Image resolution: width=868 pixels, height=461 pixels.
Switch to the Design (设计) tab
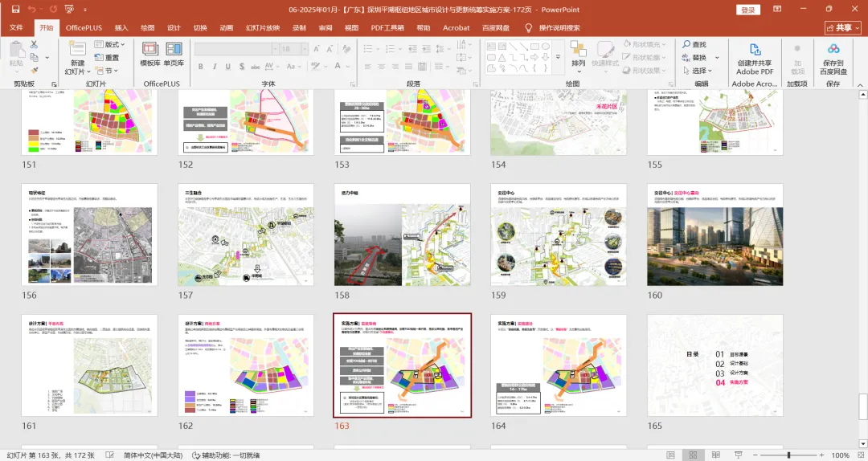click(x=174, y=27)
